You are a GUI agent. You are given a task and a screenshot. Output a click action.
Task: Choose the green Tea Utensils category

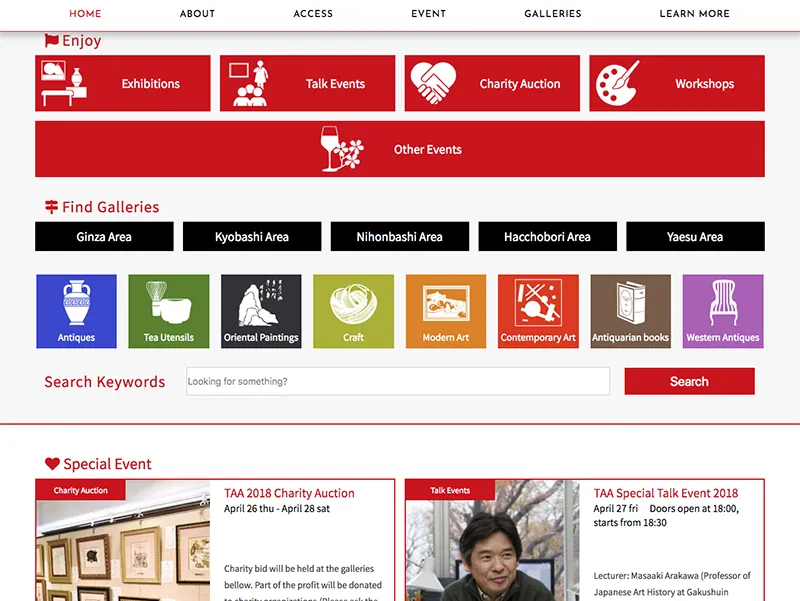169,311
